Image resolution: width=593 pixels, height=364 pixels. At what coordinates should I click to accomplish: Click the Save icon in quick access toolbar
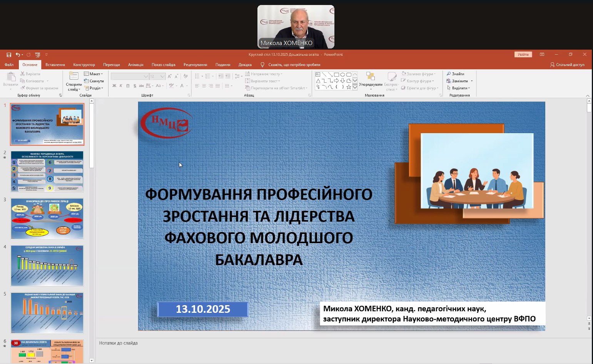click(9, 55)
